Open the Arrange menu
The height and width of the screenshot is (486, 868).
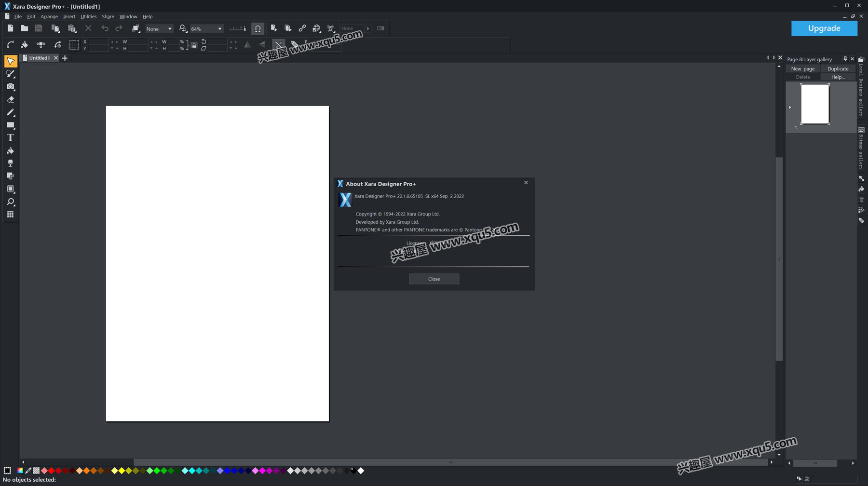(49, 16)
